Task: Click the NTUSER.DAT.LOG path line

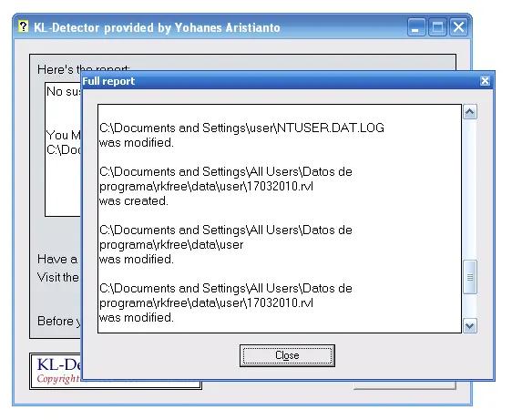Action: pyautogui.click(x=242, y=128)
